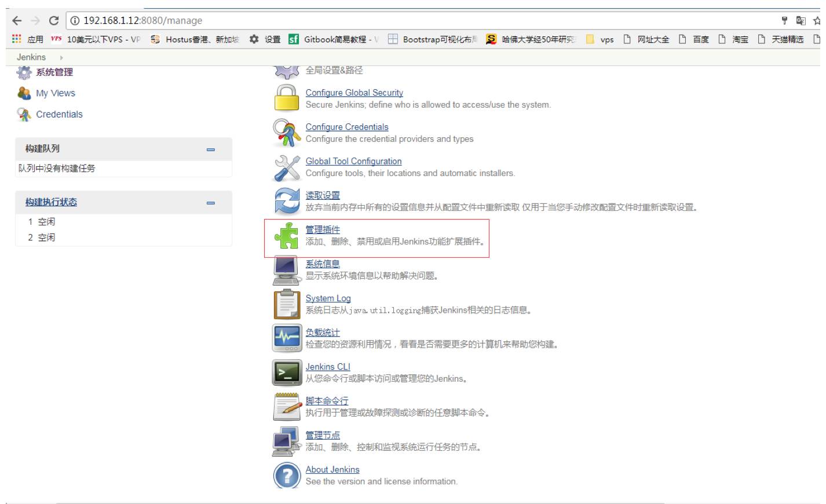The image size is (826, 504).
Task: Click the Jenkins breadcrumb link
Action: (x=31, y=57)
